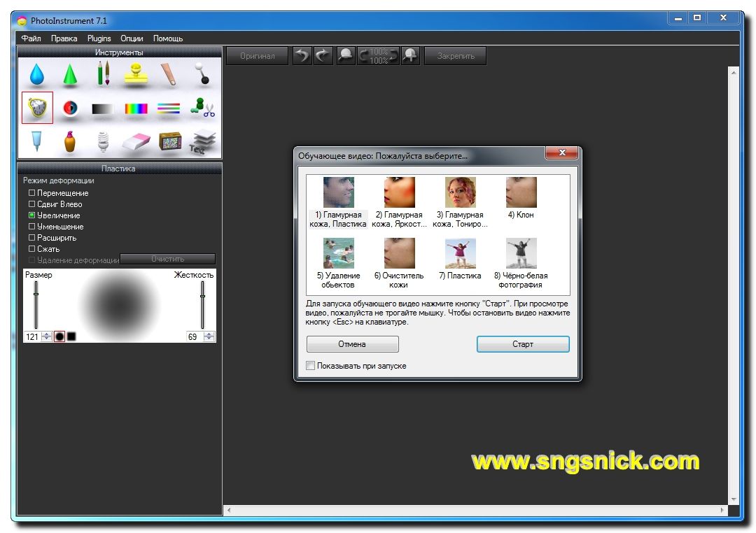Select the black-to-white gradient tool
The height and width of the screenshot is (533, 756).
[103, 109]
